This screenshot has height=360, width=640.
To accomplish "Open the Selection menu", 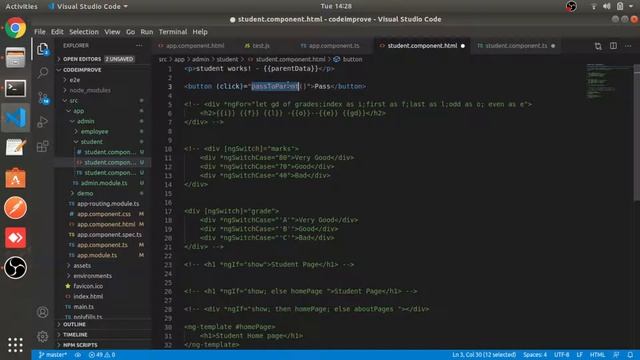I will (x=84, y=32).
